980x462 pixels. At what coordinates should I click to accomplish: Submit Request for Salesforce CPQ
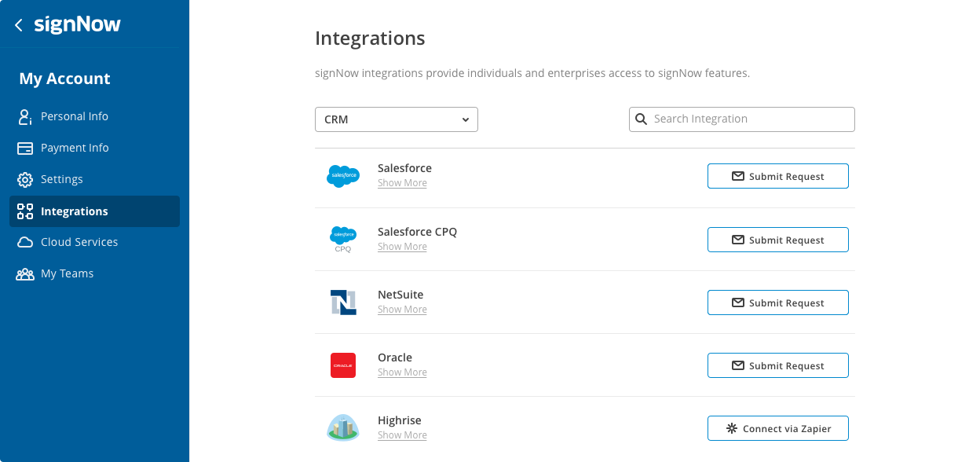tap(777, 239)
